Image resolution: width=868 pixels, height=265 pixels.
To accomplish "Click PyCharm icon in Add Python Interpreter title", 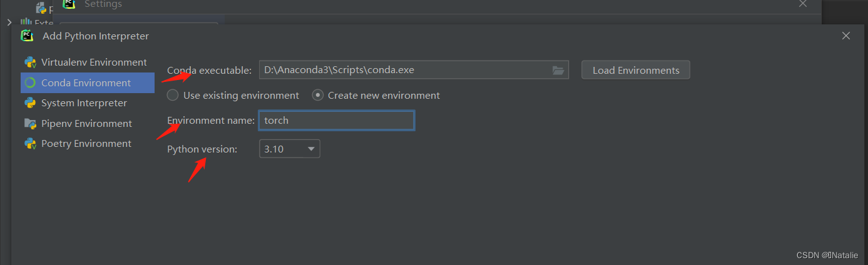I will pos(27,36).
